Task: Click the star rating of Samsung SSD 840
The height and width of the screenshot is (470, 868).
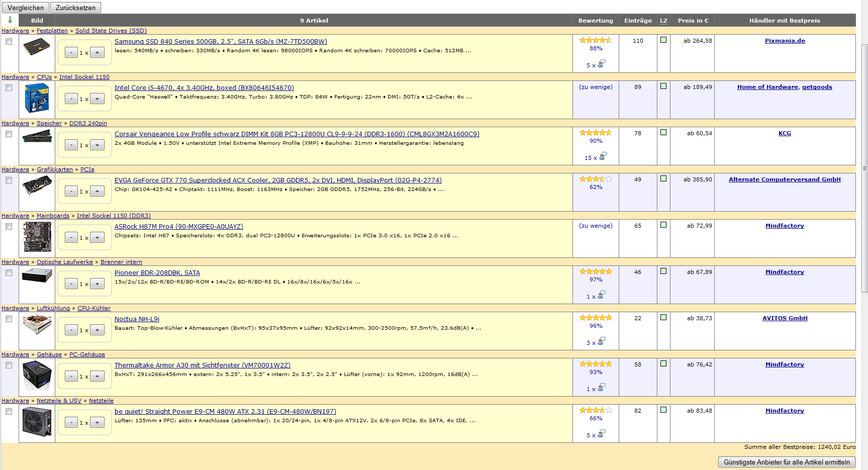Action: (596, 40)
